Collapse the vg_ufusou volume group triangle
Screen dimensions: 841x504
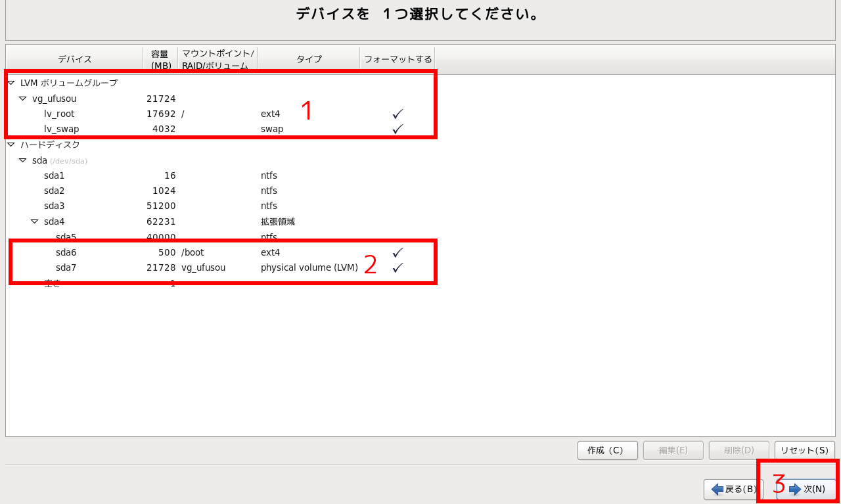23,99
